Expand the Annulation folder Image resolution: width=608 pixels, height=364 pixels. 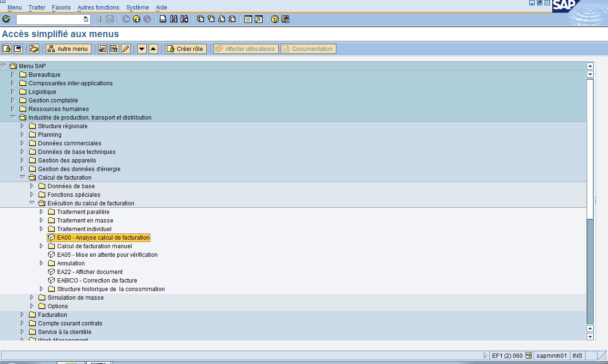41,263
